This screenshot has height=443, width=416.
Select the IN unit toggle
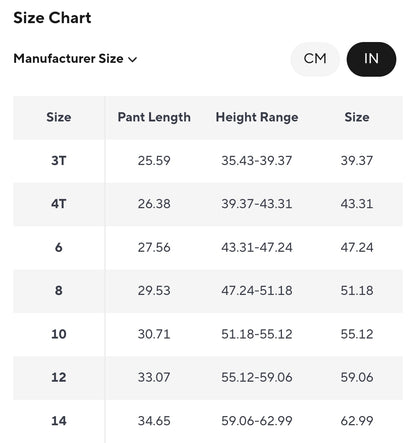(x=371, y=59)
